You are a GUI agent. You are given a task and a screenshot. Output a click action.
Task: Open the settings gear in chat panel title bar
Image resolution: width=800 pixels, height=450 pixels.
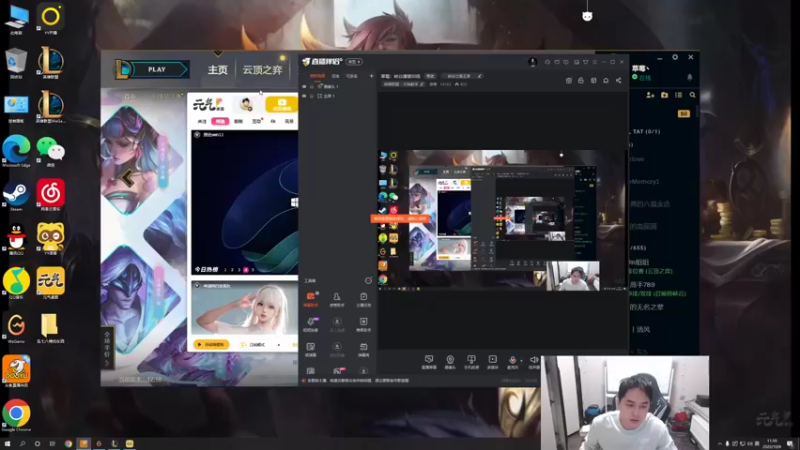tap(675, 57)
